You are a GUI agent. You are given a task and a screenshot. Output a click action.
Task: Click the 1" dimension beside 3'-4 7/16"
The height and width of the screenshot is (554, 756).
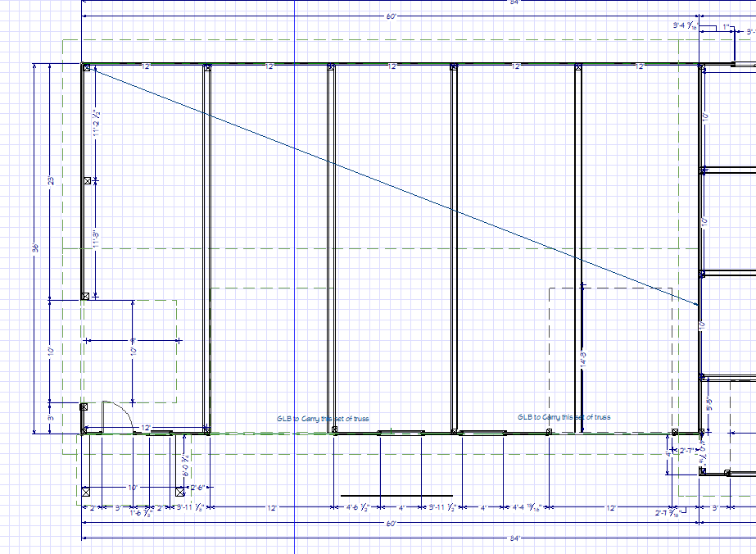(x=727, y=27)
